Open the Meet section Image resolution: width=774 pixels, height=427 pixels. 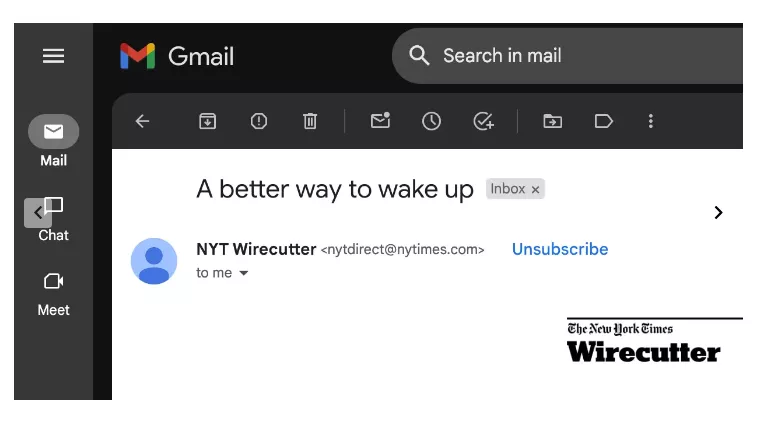53,294
